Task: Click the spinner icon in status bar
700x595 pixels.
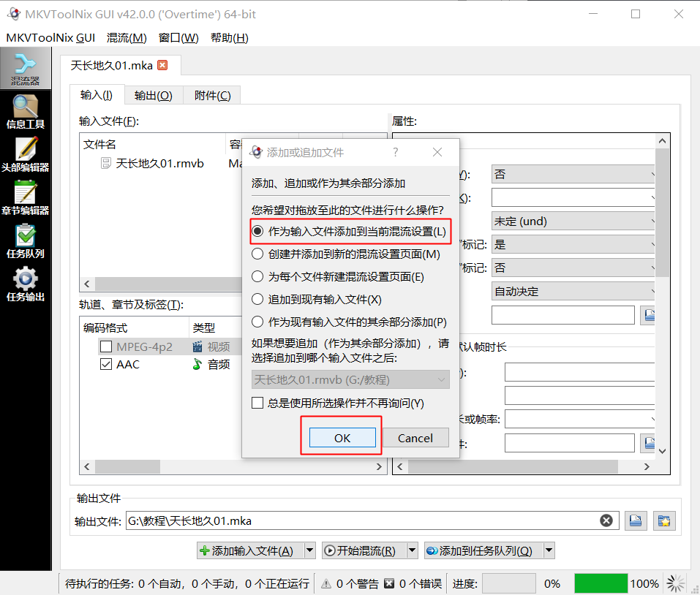Action: point(675,583)
